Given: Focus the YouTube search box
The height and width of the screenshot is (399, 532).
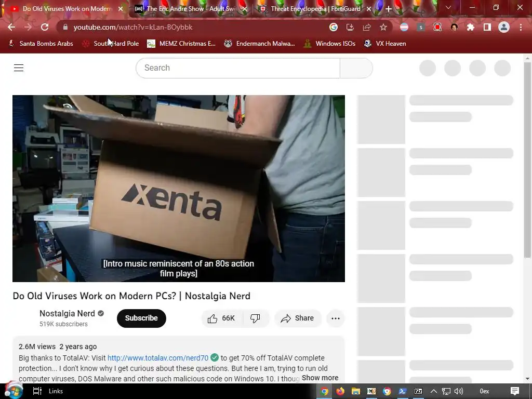Looking at the screenshot, I should (x=238, y=68).
